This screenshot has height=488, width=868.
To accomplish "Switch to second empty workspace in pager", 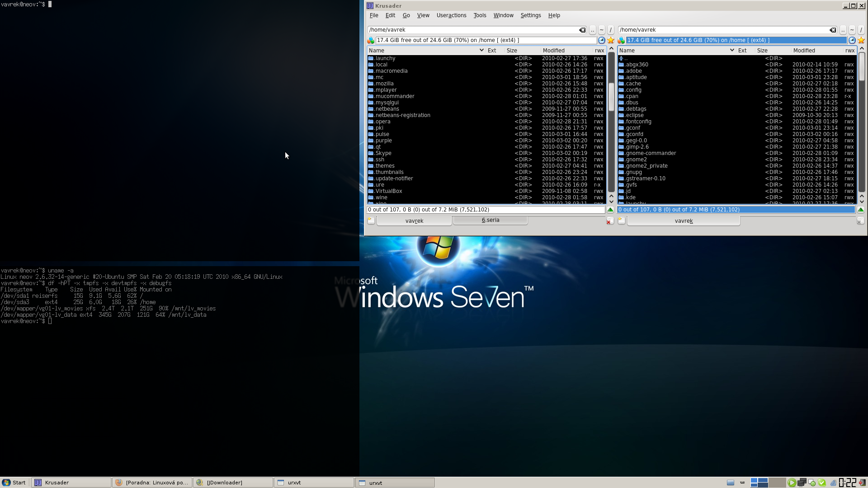I will [x=777, y=483].
